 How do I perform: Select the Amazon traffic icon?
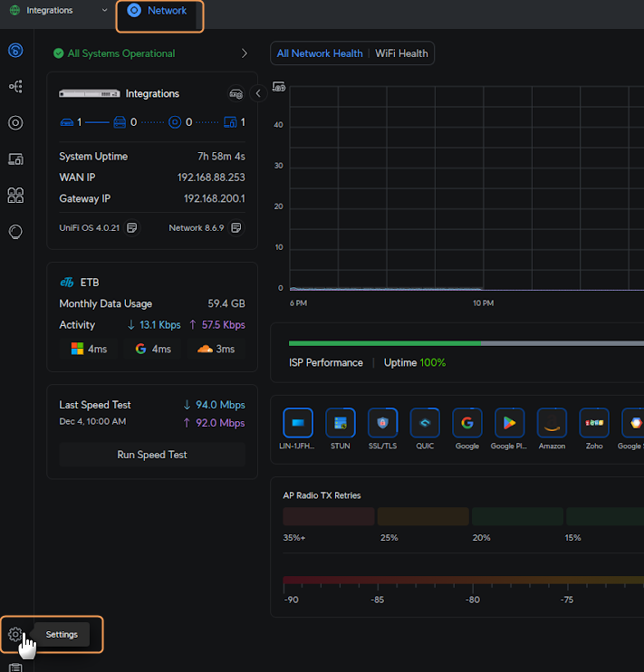[552, 423]
